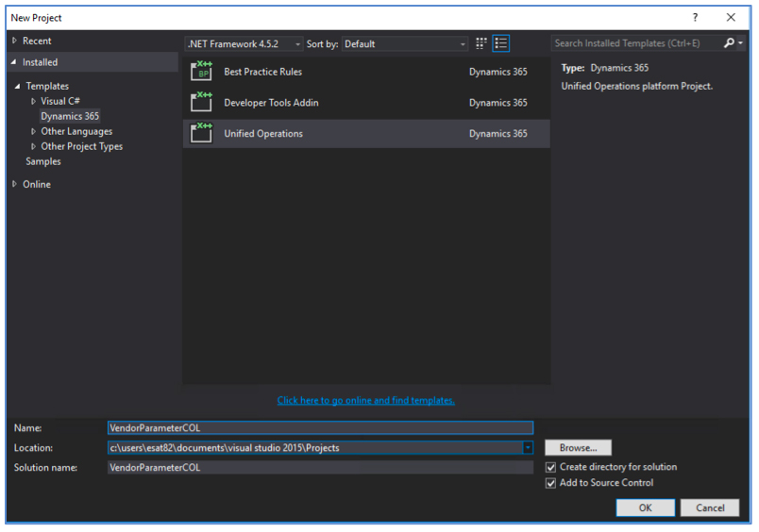Select Other Languages tree label
Viewport: 759px width, 532px height.
[76, 131]
